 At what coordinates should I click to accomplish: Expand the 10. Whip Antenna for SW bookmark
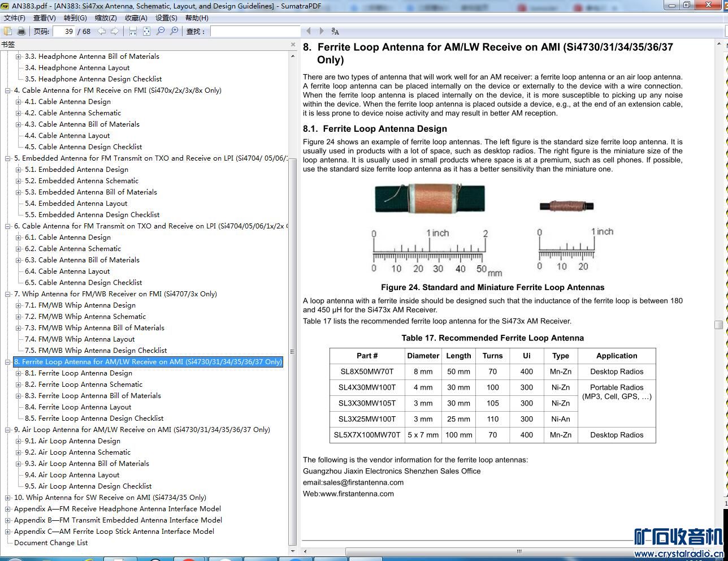coord(8,498)
